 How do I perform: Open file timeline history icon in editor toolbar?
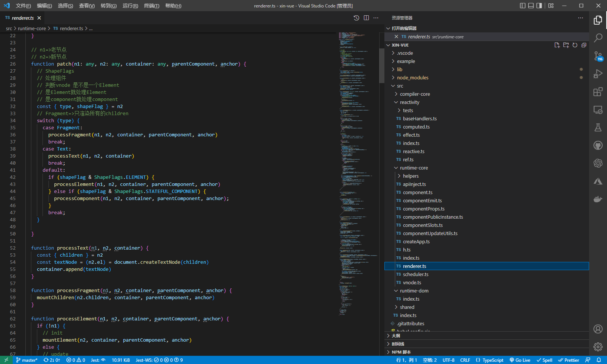click(356, 18)
